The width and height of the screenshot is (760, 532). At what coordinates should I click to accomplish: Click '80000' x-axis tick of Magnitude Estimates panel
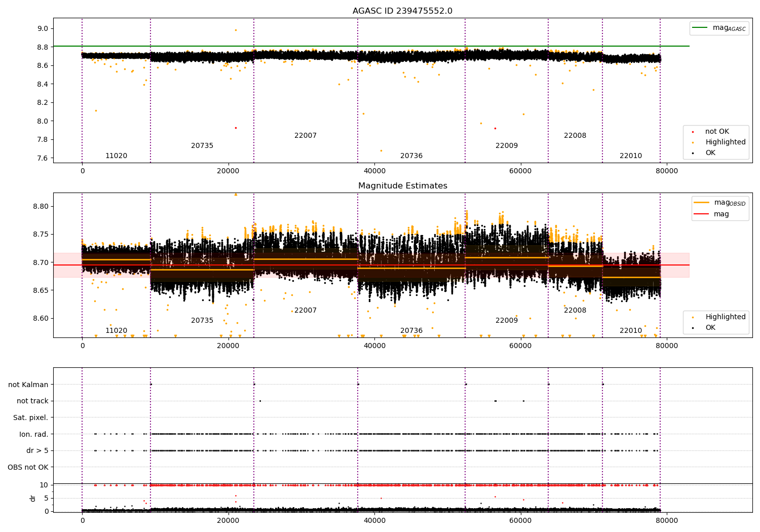[x=667, y=346]
